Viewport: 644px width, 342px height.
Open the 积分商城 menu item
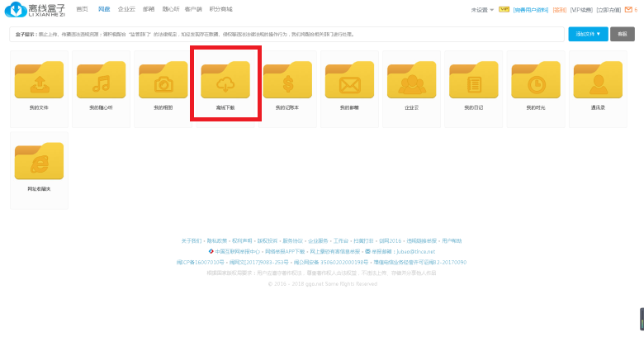tap(220, 9)
